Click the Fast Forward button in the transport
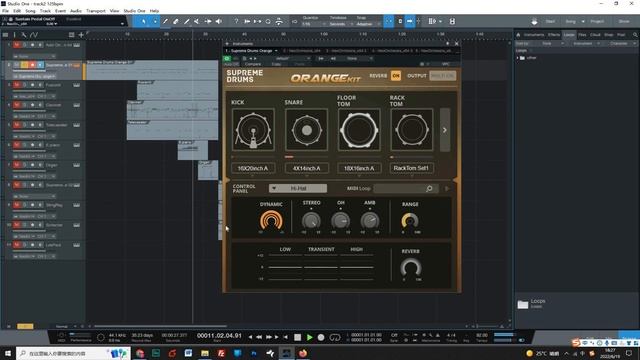This screenshot has height=360, width=640. (269, 337)
